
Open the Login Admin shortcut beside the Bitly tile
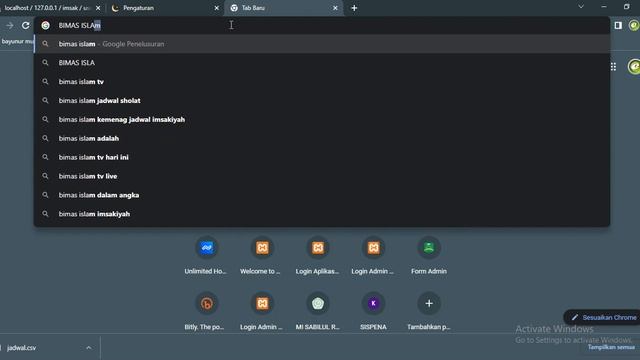tap(262, 311)
